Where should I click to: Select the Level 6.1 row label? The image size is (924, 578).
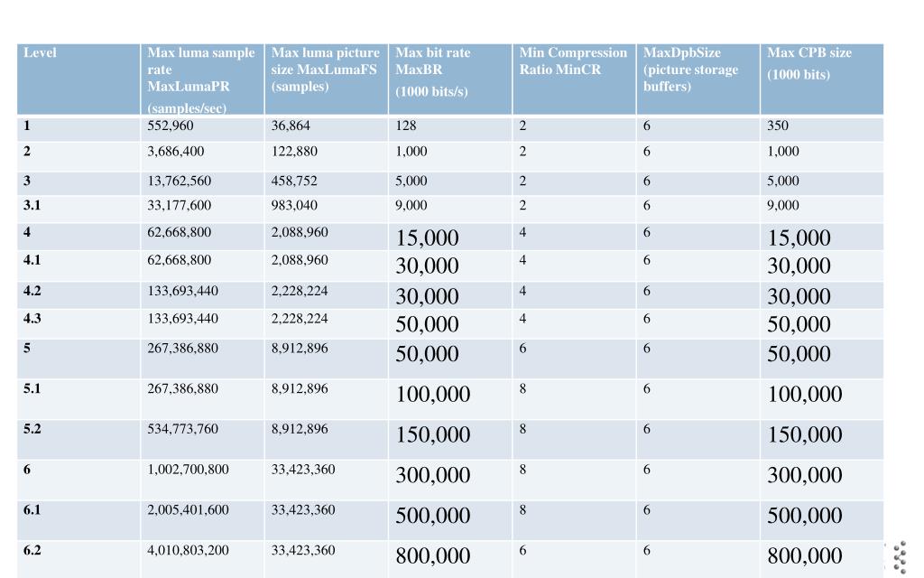pyautogui.click(x=32, y=509)
